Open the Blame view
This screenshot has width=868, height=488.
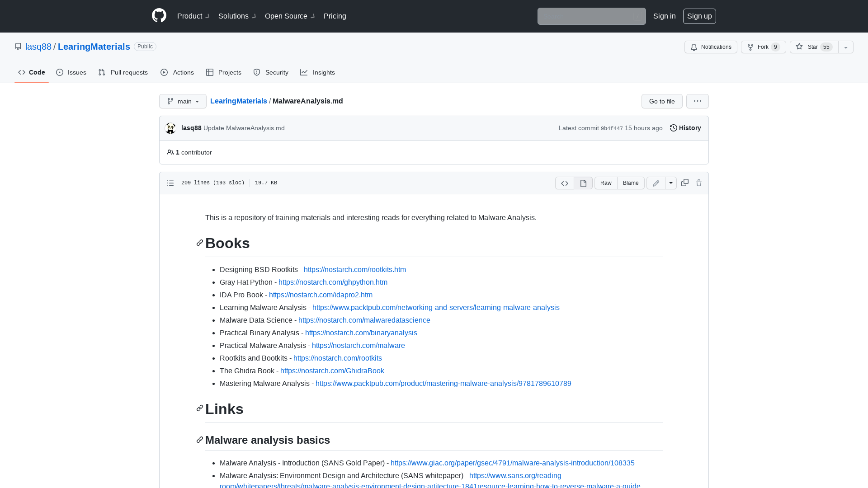(x=631, y=183)
